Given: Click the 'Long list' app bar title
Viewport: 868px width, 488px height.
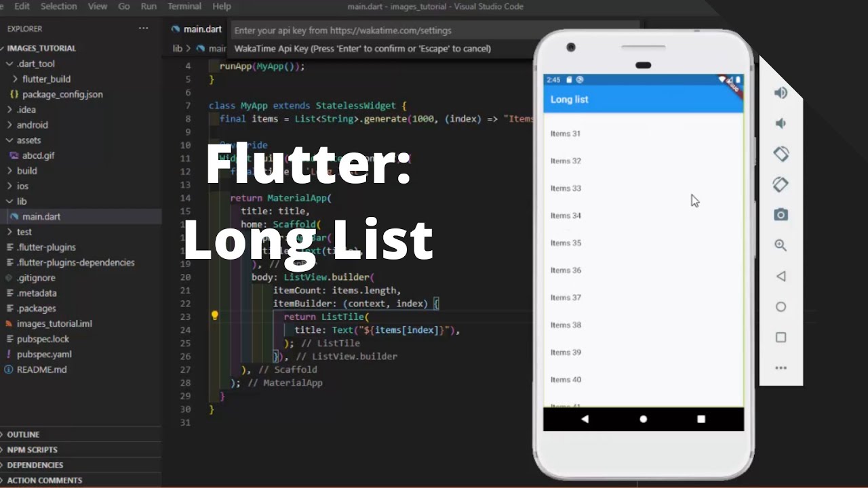Looking at the screenshot, I should point(569,99).
